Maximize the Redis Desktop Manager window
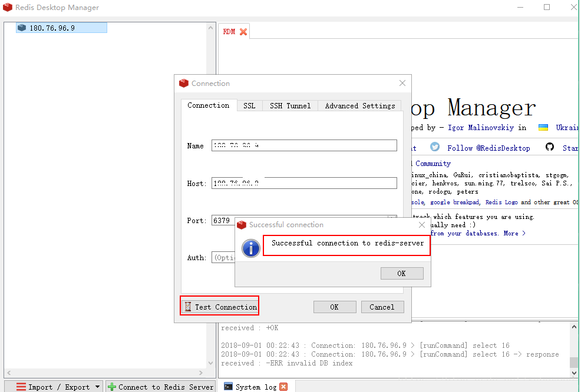The height and width of the screenshot is (392, 581). 547,7
